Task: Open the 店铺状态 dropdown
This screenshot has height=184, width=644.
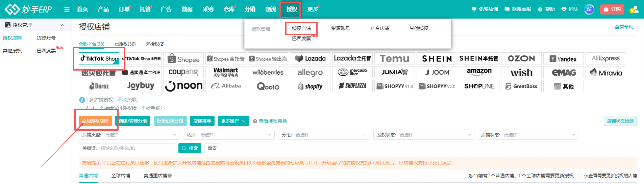Action: coord(528,135)
